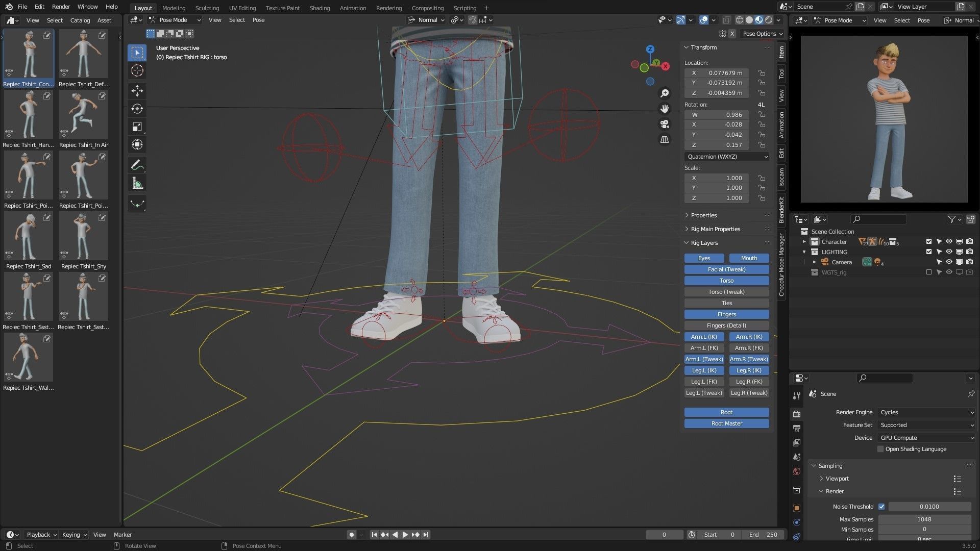Enable Open Shading Language checkbox
980x551 pixels.
tap(880, 449)
